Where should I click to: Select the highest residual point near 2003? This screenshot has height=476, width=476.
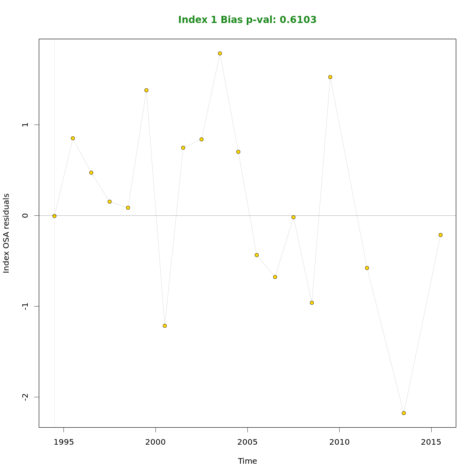pyautogui.click(x=220, y=54)
